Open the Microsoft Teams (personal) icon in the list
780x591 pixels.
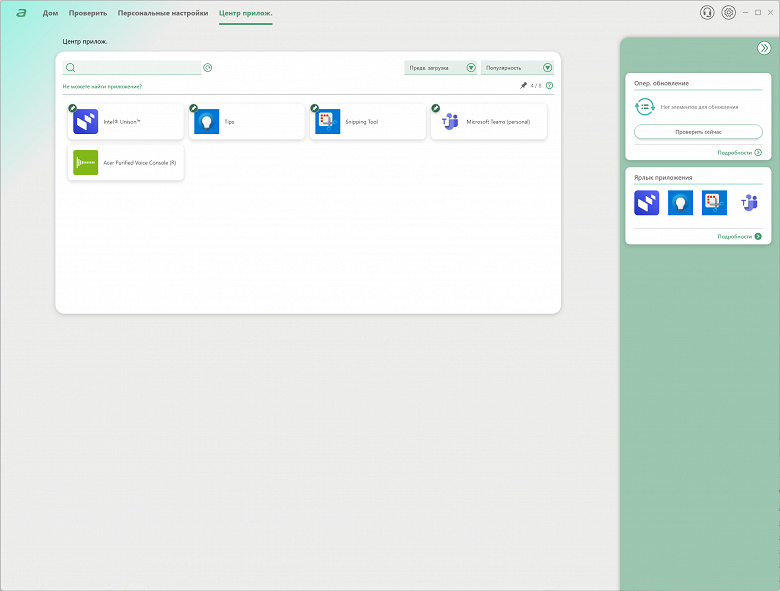pos(450,121)
